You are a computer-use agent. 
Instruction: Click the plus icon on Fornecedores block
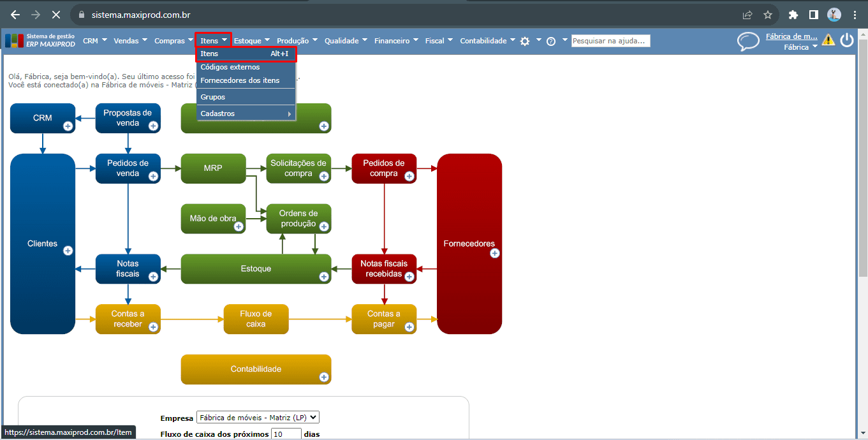pyautogui.click(x=494, y=253)
